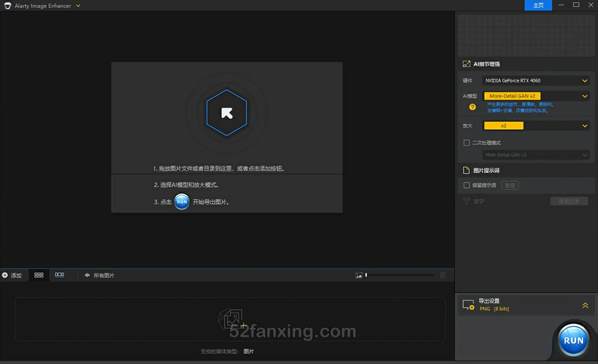Enable the 二次处理模式 checkbox
The image size is (598, 364).
pyautogui.click(x=467, y=143)
